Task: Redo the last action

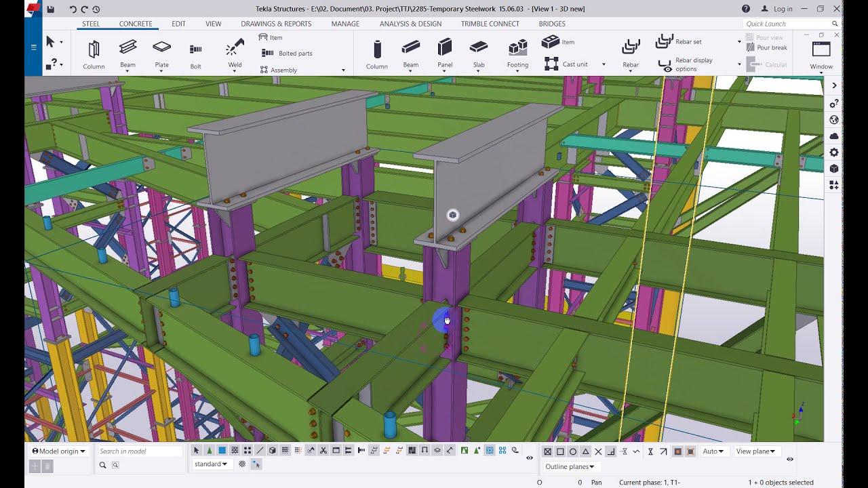Action: click(x=84, y=9)
